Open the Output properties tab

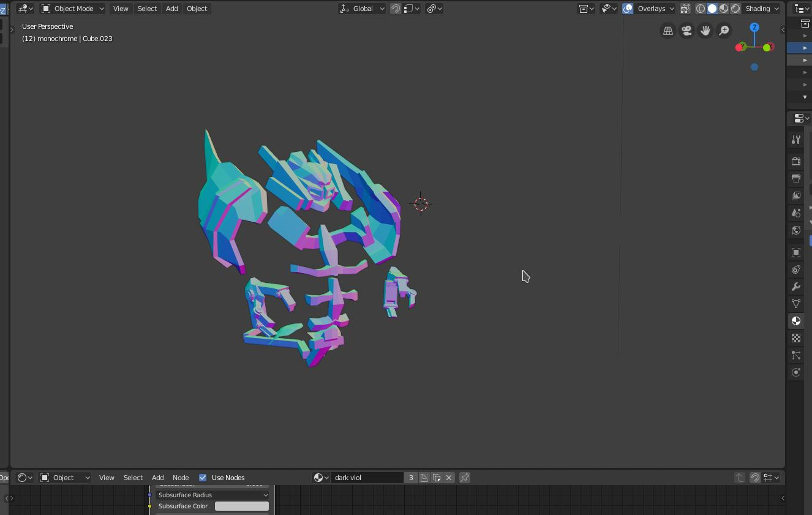coord(796,179)
